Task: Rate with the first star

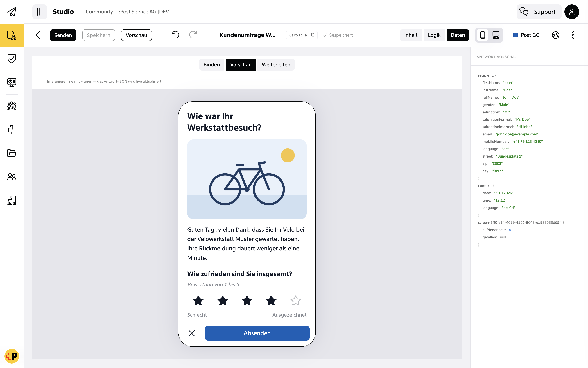Action: click(198, 301)
